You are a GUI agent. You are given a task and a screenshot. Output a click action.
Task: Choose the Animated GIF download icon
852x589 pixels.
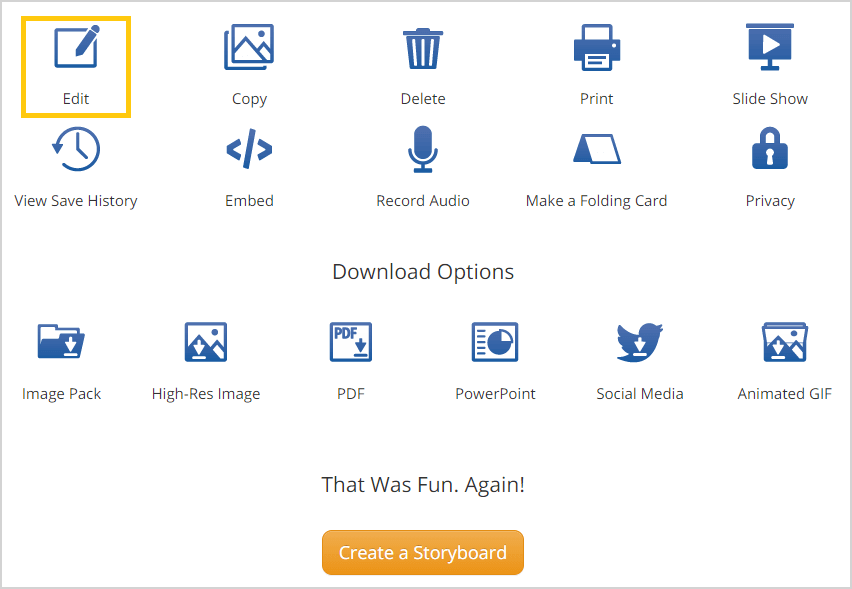[x=785, y=342]
